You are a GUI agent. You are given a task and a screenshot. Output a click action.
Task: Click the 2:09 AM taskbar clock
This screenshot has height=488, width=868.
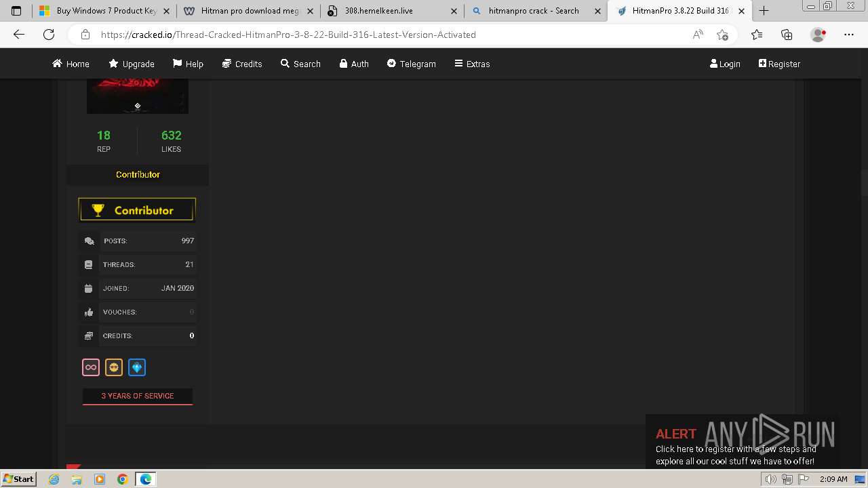pos(833,479)
